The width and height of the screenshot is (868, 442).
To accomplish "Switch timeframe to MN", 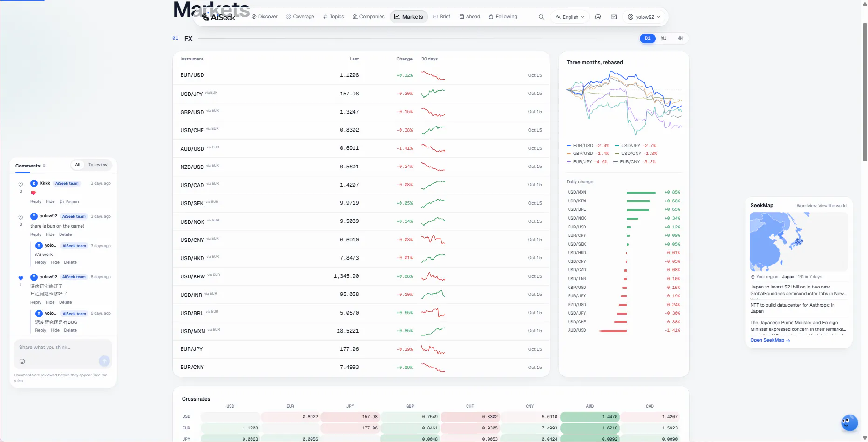I will pos(680,38).
